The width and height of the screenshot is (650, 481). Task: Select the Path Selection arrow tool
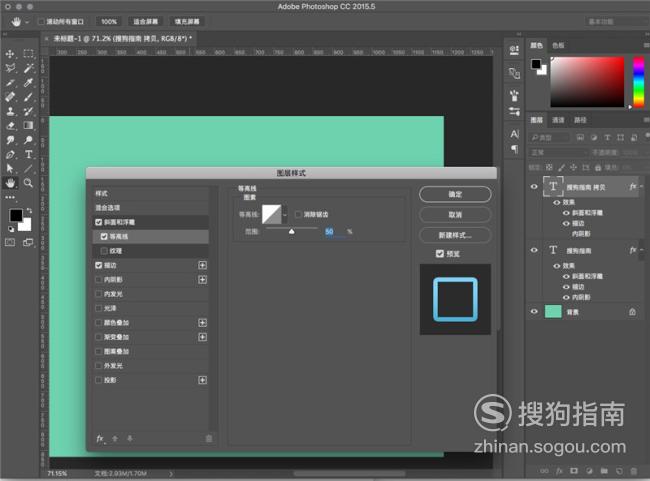(10, 168)
